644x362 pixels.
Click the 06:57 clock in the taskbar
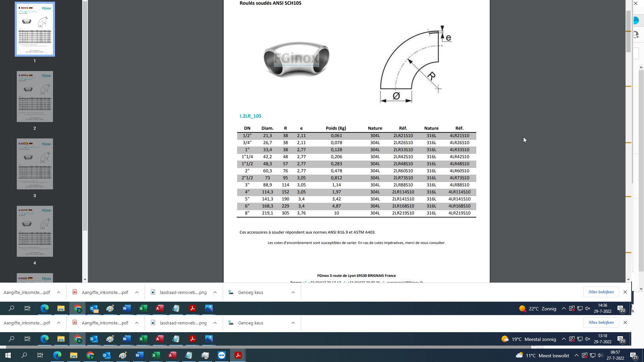[x=615, y=355]
